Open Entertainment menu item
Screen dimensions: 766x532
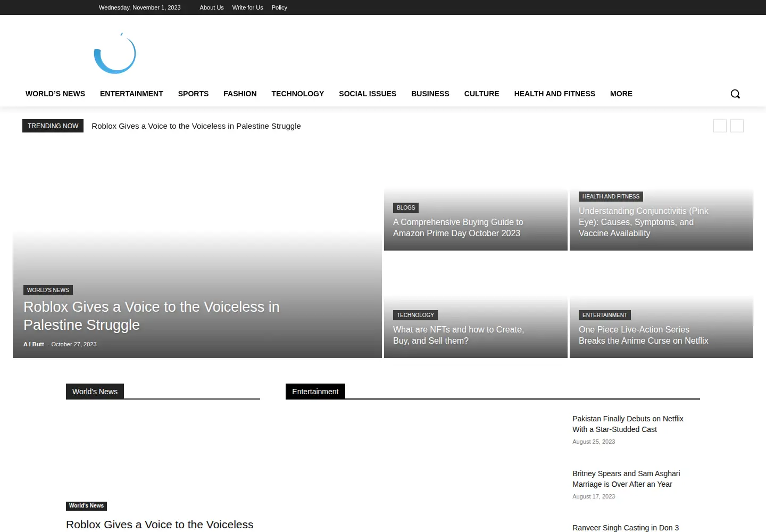point(131,94)
